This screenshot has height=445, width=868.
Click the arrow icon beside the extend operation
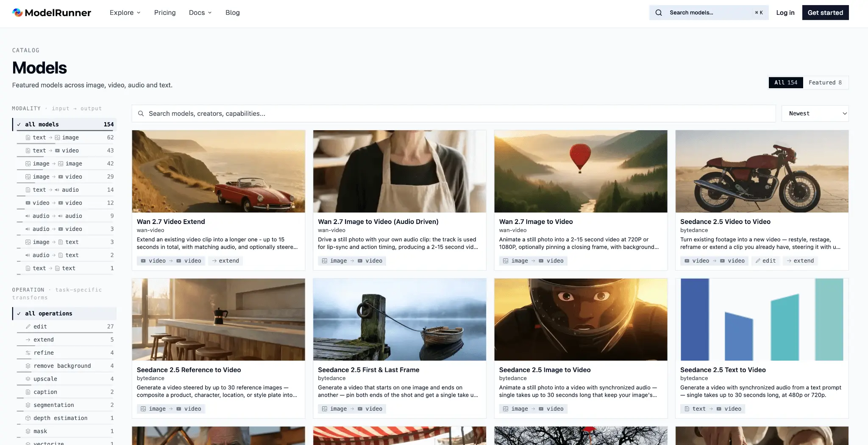pos(28,340)
